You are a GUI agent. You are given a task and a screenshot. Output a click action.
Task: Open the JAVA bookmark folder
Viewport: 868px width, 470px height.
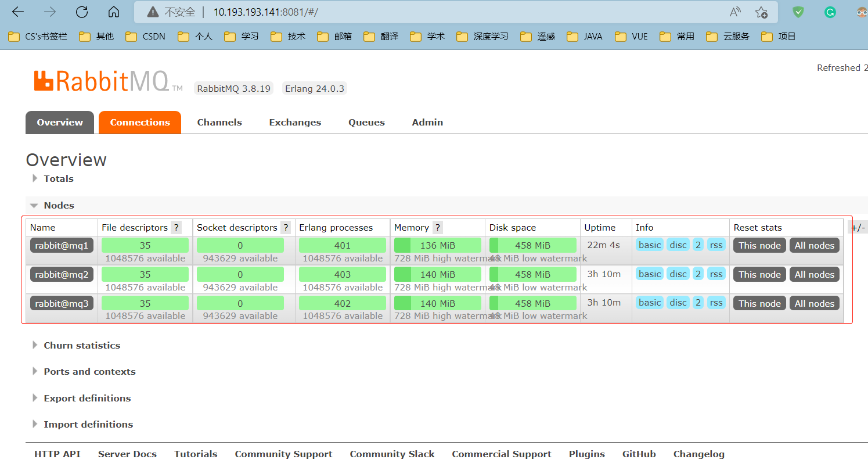585,37
